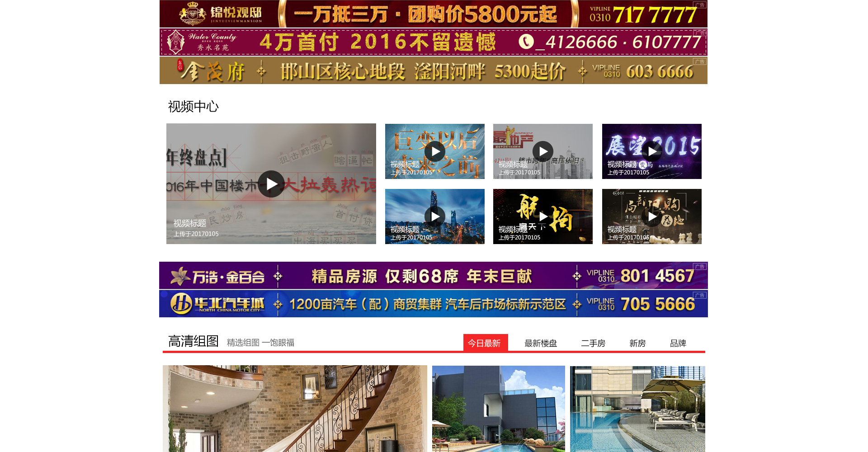Play the night city skyline video
The width and height of the screenshot is (868, 452).
[x=435, y=217]
